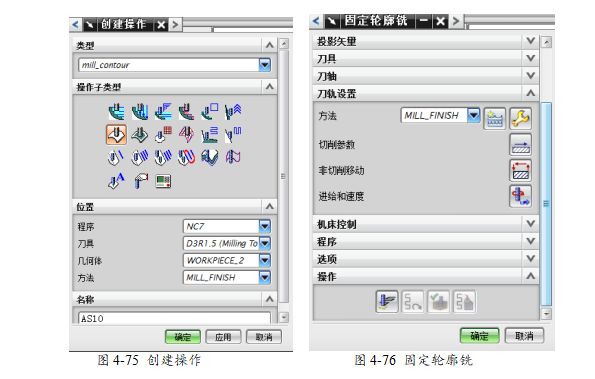595x379 pixels.
Task: Select the FLOWCUT_REF_TOOL subtype icon
Action: [163, 157]
